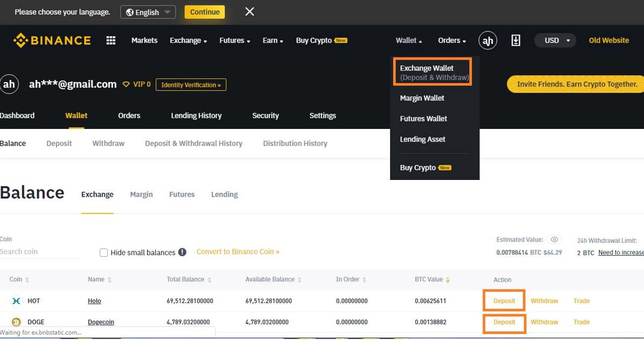This screenshot has height=340, width=644.
Task: Open the Deposit sub-tab
Action: [x=59, y=143]
